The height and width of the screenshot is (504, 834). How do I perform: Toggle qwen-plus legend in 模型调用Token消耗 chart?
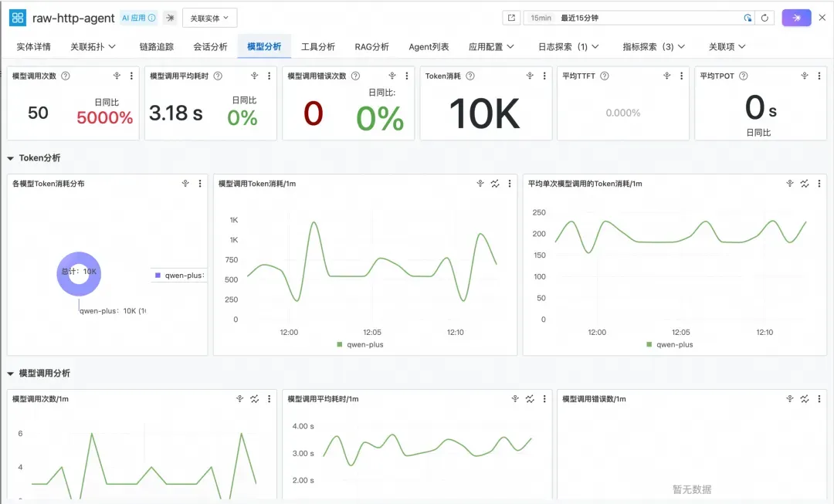pyautogui.click(x=360, y=344)
